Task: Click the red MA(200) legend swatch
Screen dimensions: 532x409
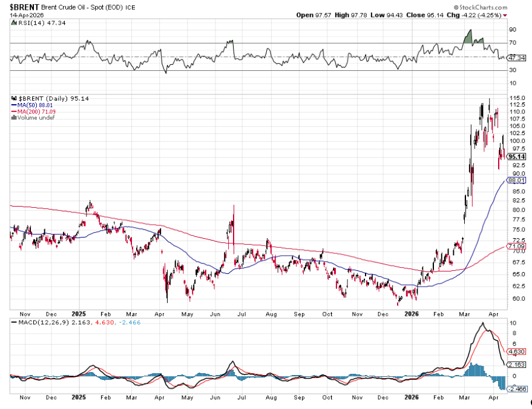Action: [14, 111]
